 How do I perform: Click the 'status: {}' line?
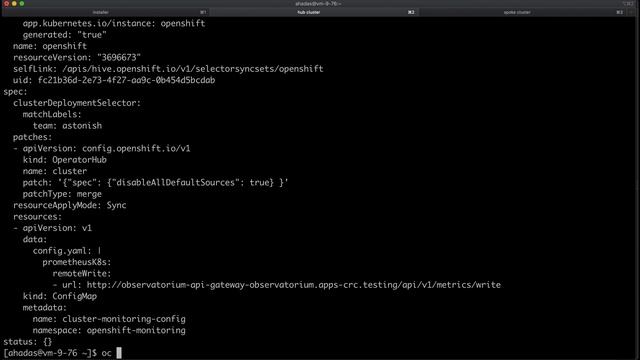[28, 342]
